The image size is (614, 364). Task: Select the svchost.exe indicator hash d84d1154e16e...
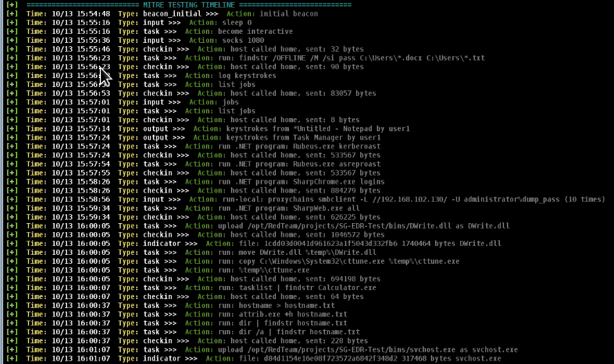pos(331,358)
